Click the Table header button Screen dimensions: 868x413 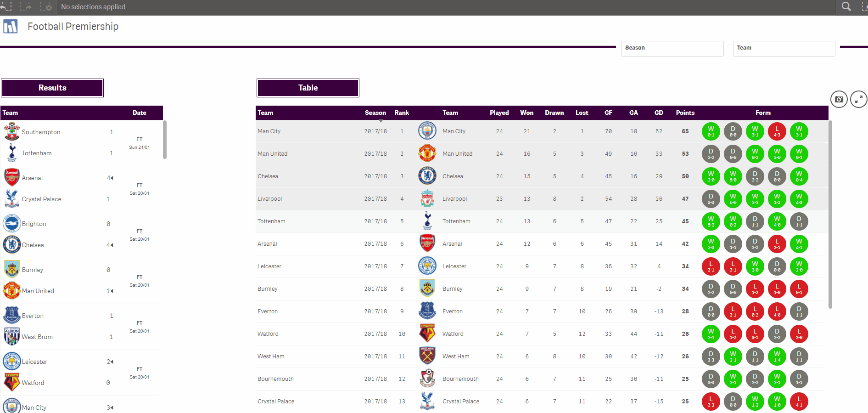(308, 88)
